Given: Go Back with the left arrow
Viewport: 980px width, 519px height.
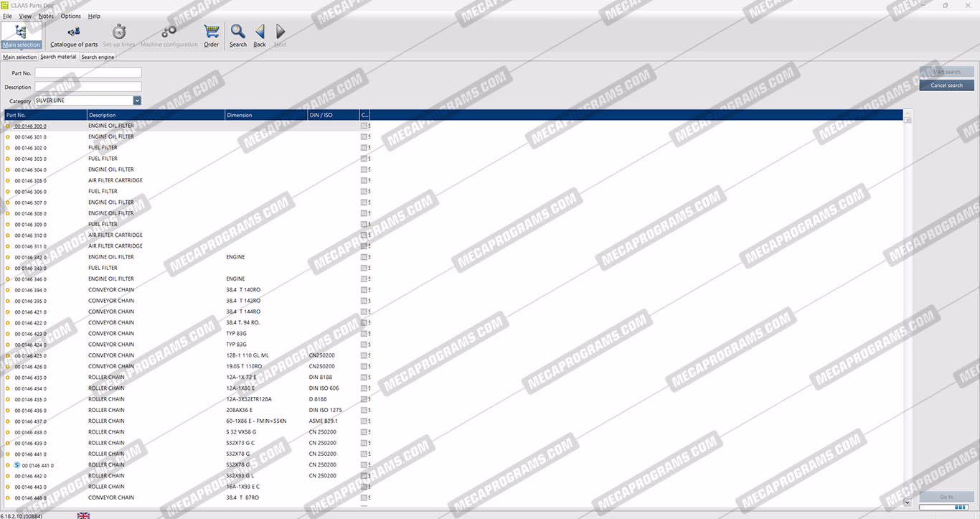Looking at the screenshot, I should [x=260, y=34].
